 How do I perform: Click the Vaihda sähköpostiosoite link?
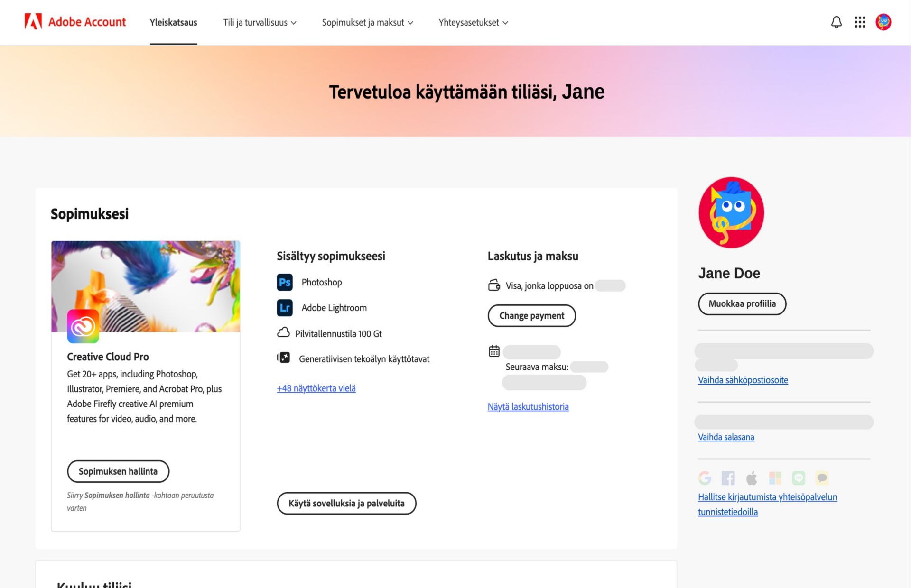coord(743,380)
